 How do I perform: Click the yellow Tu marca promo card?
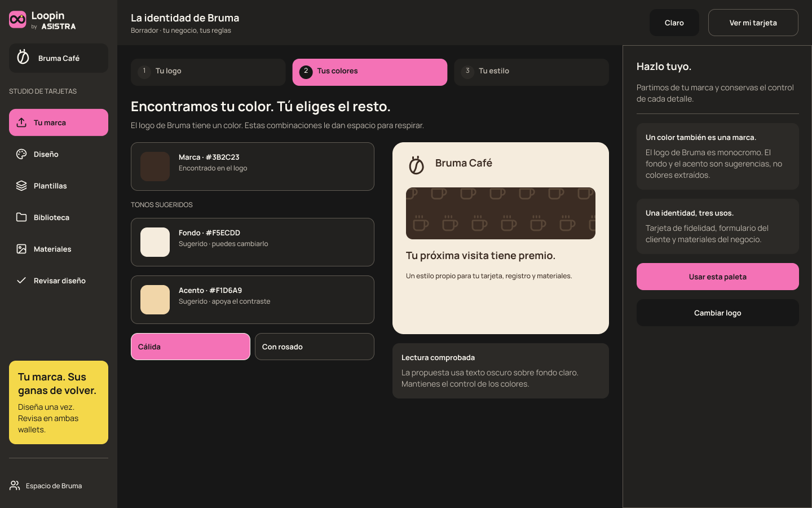(x=59, y=402)
